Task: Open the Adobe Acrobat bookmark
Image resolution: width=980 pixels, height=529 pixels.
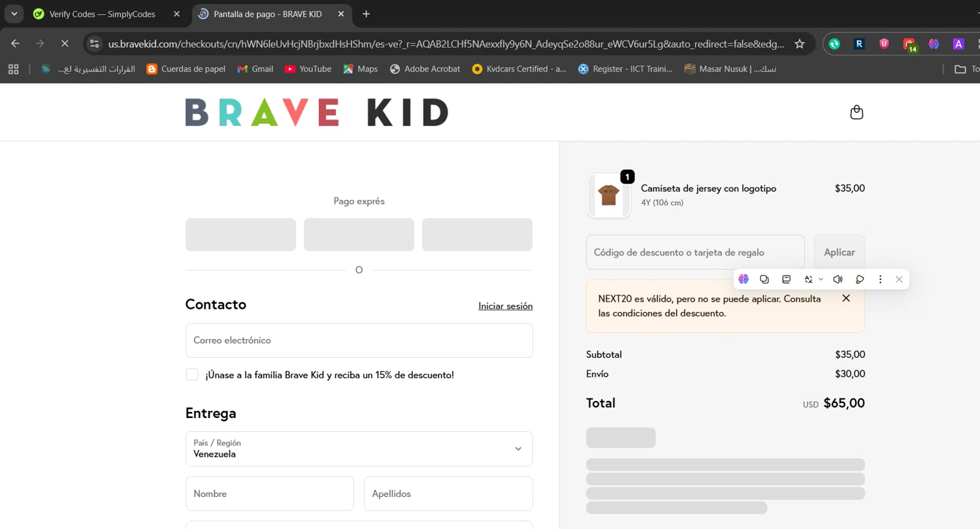Action: tap(425, 69)
